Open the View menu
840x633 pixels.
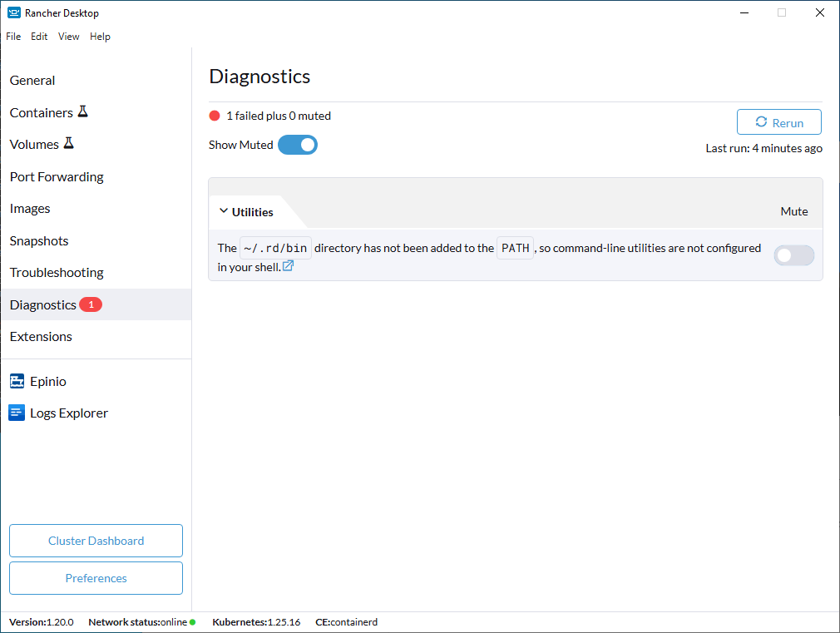tap(69, 37)
